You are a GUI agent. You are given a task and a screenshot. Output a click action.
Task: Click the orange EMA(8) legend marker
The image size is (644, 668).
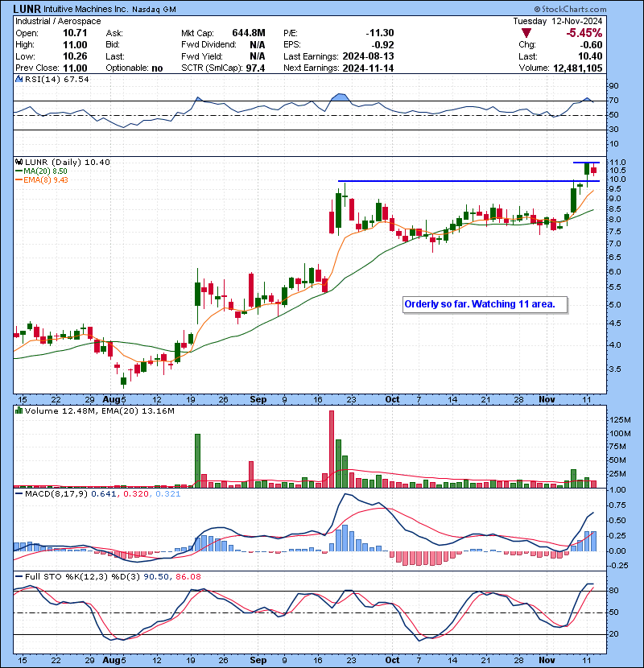coord(18,179)
